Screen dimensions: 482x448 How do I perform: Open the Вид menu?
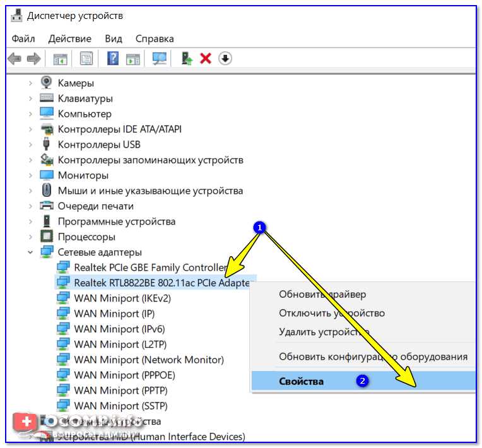click(114, 38)
